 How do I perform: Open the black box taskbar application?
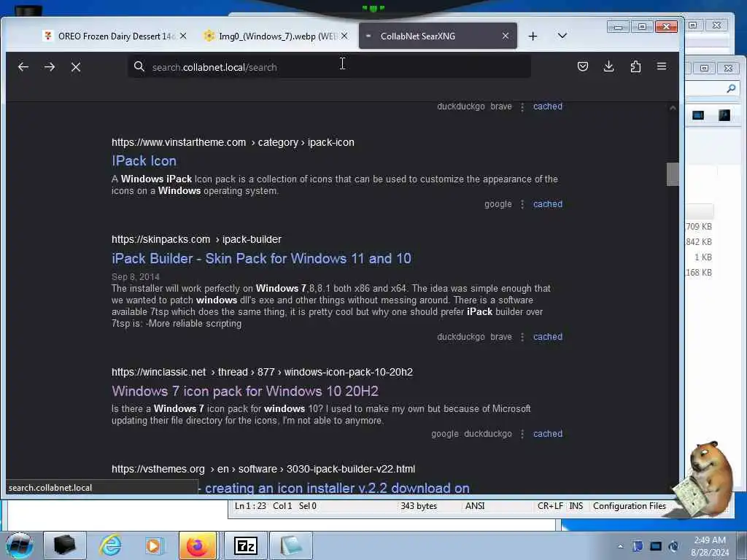tap(65, 545)
